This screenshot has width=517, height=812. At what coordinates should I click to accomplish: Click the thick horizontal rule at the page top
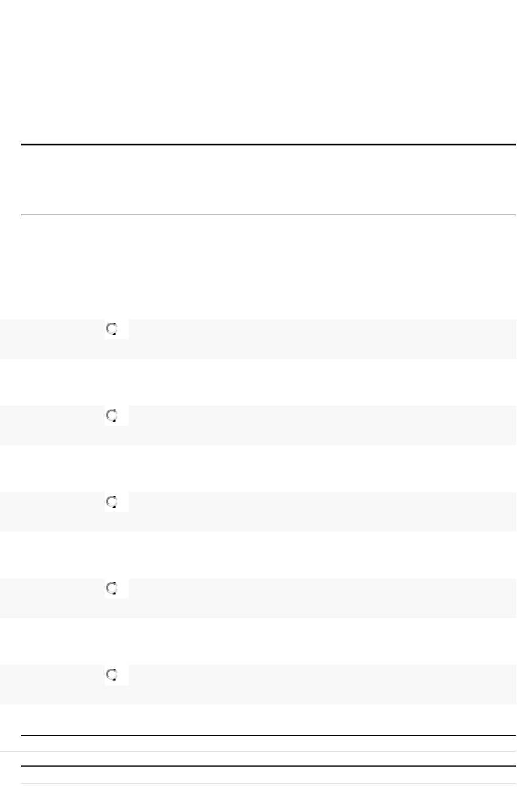[268, 144]
